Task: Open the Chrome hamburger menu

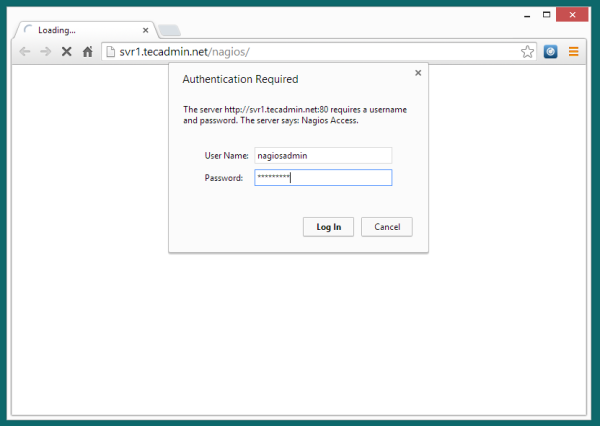Action: [574, 51]
